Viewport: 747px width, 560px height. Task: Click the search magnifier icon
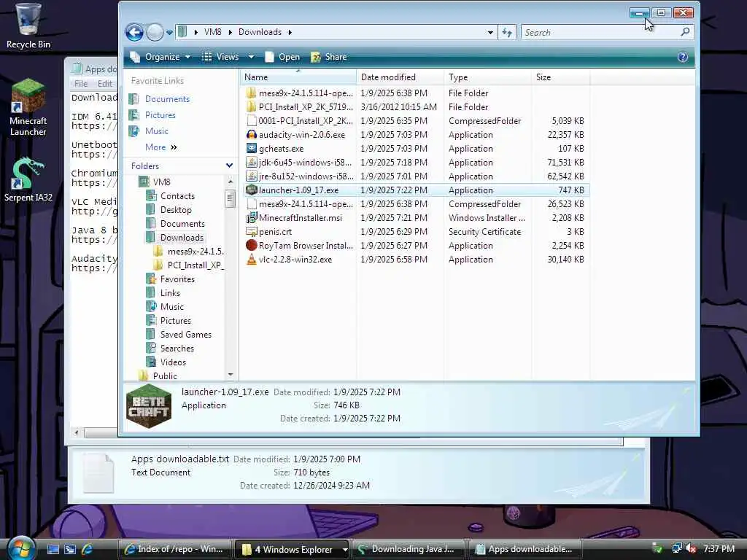click(685, 32)
